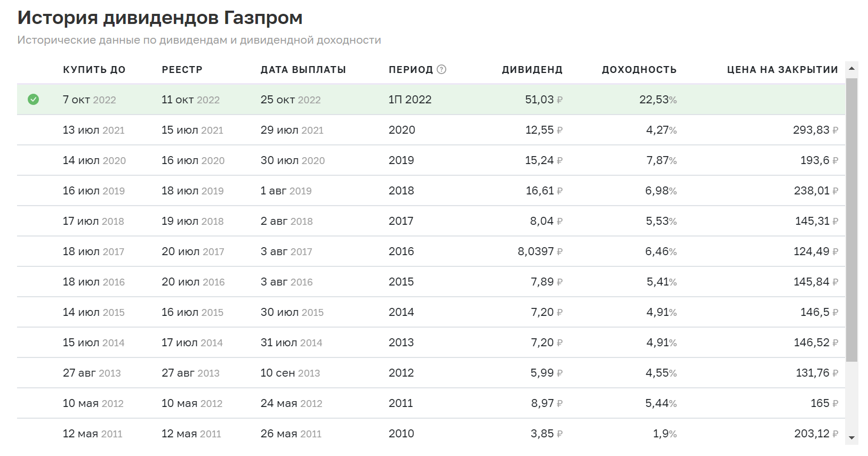Click the yield value 1,9%
The width and height of the screenshot is (868, 456).
(x=665, y=434)
